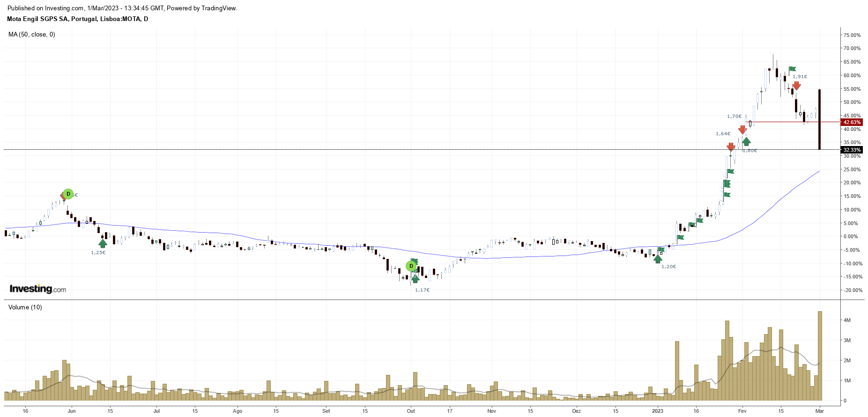868x417 pixels.
Task: Click the 1,20€ price annotation
Action: tap(669, 267)
